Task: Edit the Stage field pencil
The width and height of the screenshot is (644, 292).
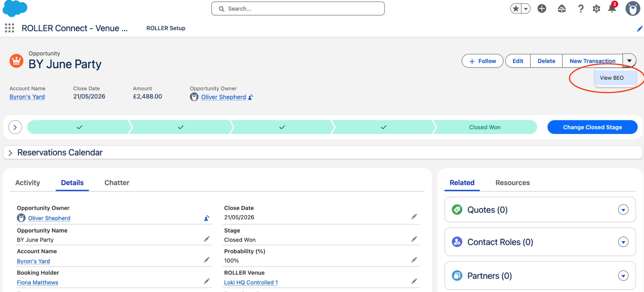Action: [414, 239]
